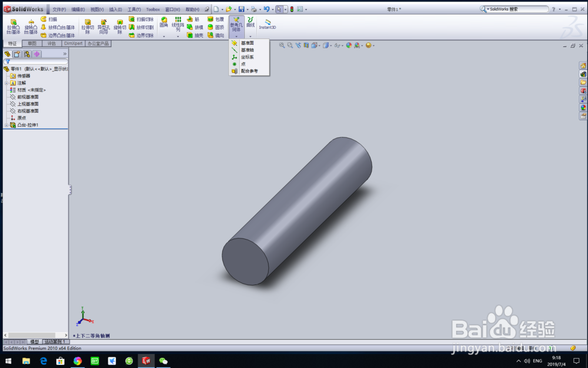Select the 旋转切除 revolved cut tool
Viewport: 588px width, 368px height.
(x=119, y=26)
